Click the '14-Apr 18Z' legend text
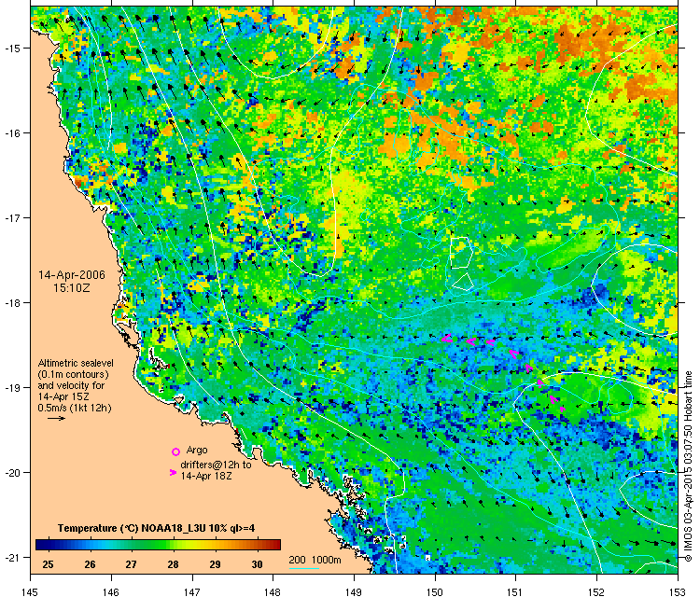 206,476
